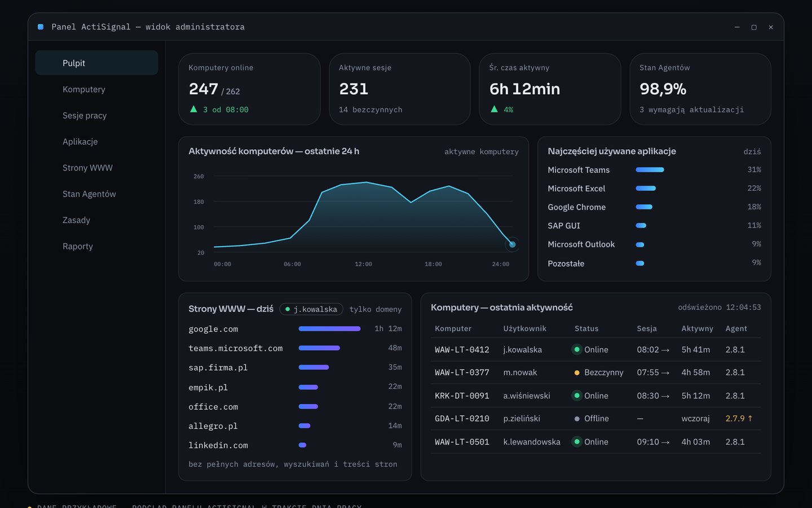Image resolution: width=812 pixels, height=508 pixels.
Task: Select computer KRK-DT-0091 in the table
Action: tap(462, 396)
